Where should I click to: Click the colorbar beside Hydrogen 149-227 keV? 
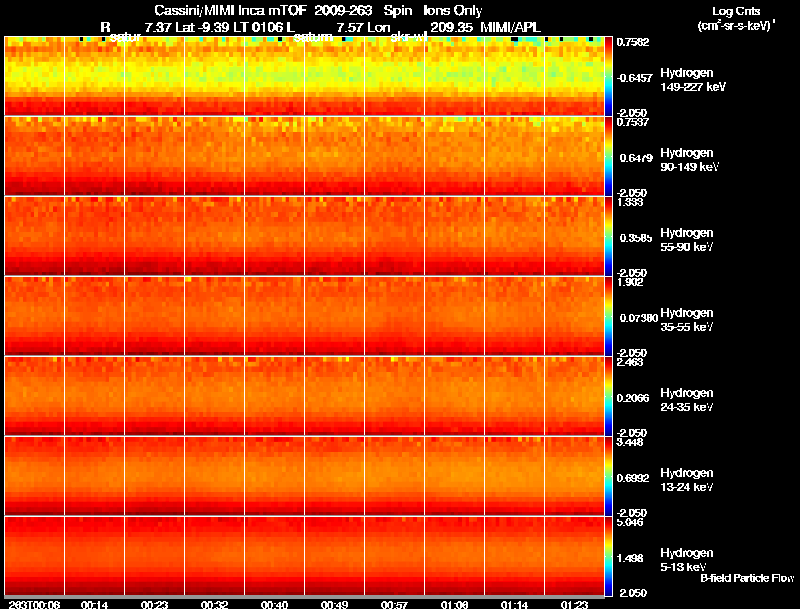tap(608, 76)
